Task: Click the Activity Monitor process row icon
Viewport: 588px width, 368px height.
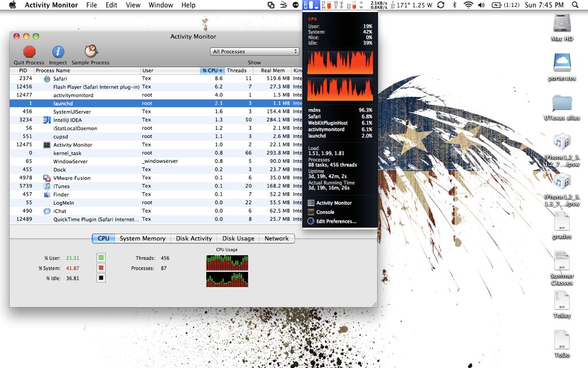Action: (x=47, y=145)
